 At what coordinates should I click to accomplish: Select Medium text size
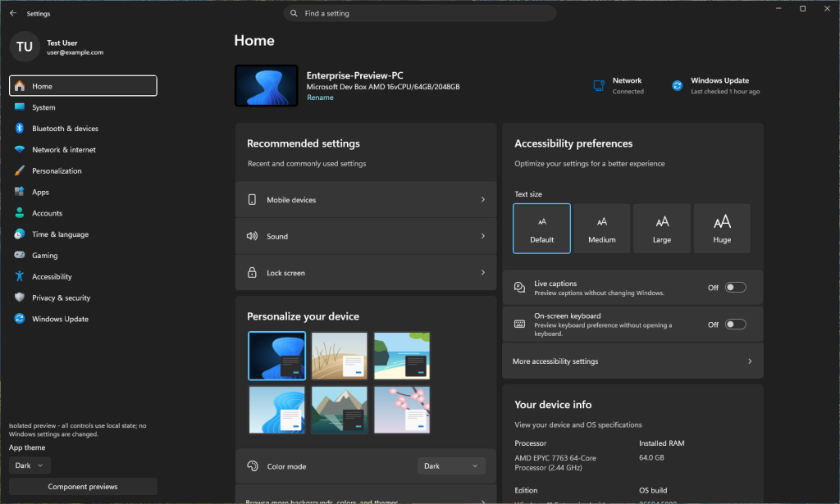[x=602, y=229]
